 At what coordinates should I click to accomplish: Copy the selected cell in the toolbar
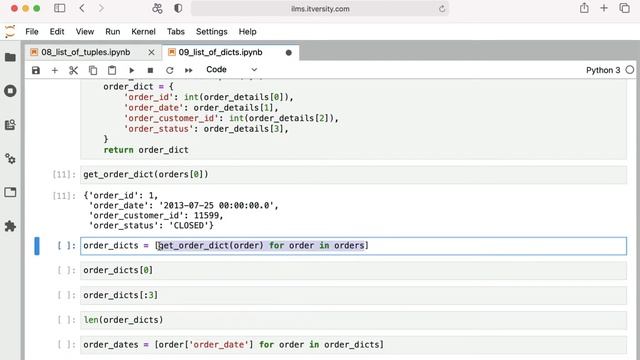click(93, 70)
